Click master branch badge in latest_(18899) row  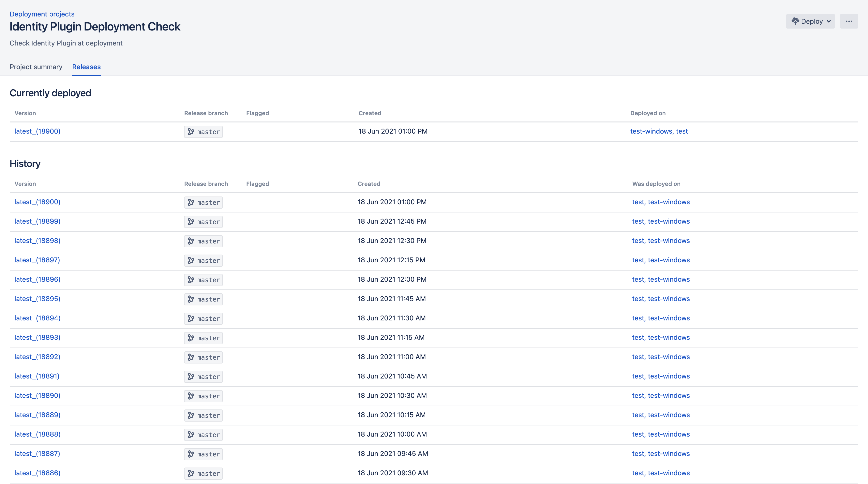[203, 222]
